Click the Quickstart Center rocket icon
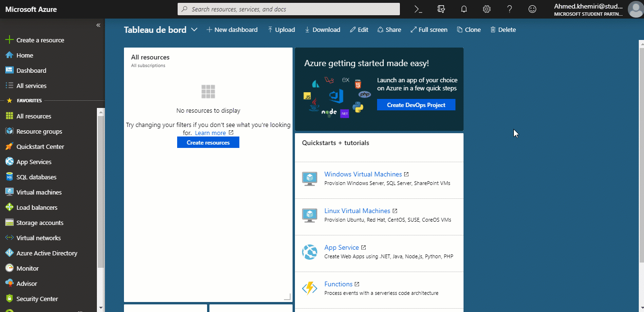644x312 pixels. 9,146
